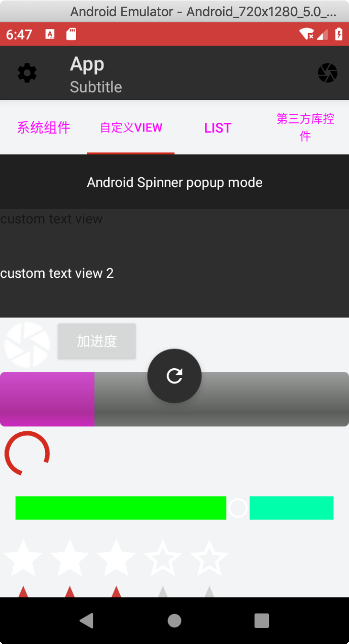The image size is (349, 644).
Task: Tap the third filled star
Action: 116,559
